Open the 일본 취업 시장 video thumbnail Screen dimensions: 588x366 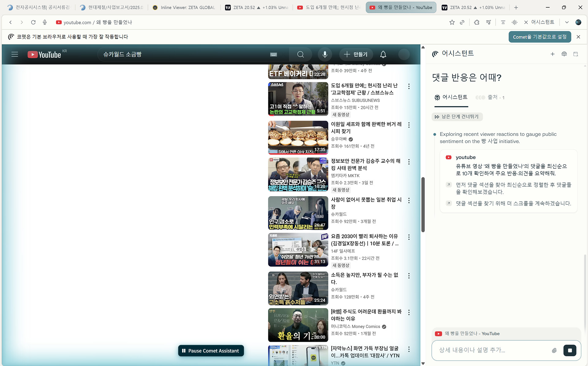[x=298, y=213]
